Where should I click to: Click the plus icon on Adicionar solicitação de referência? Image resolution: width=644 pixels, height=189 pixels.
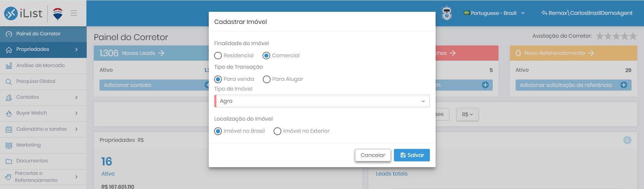624,85
